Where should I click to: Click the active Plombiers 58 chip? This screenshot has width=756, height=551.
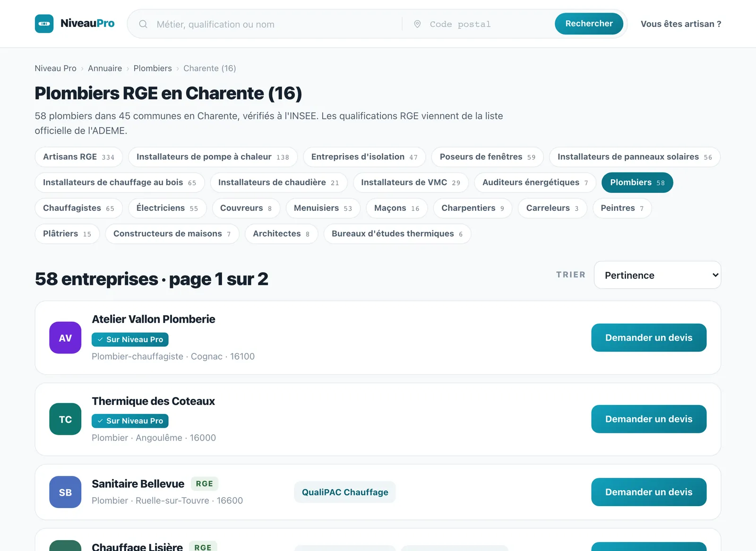pyautogui.click(x=637, y=182)
